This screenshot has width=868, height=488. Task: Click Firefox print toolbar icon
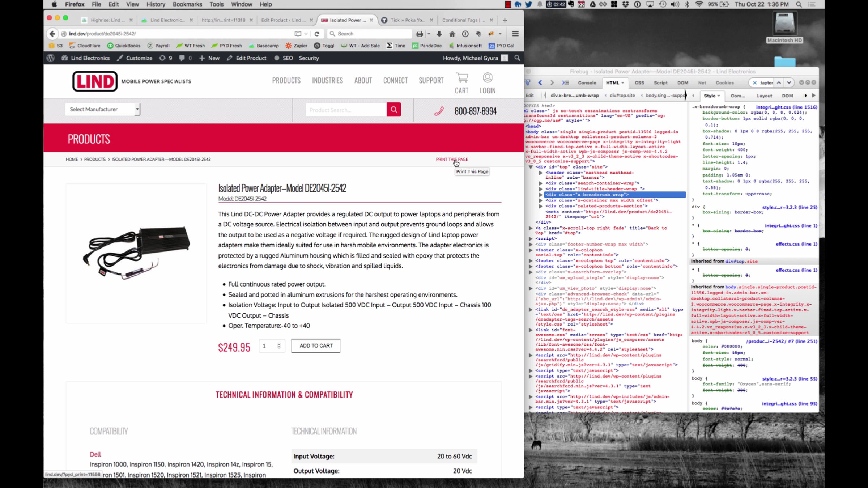[x=420, y=34]
